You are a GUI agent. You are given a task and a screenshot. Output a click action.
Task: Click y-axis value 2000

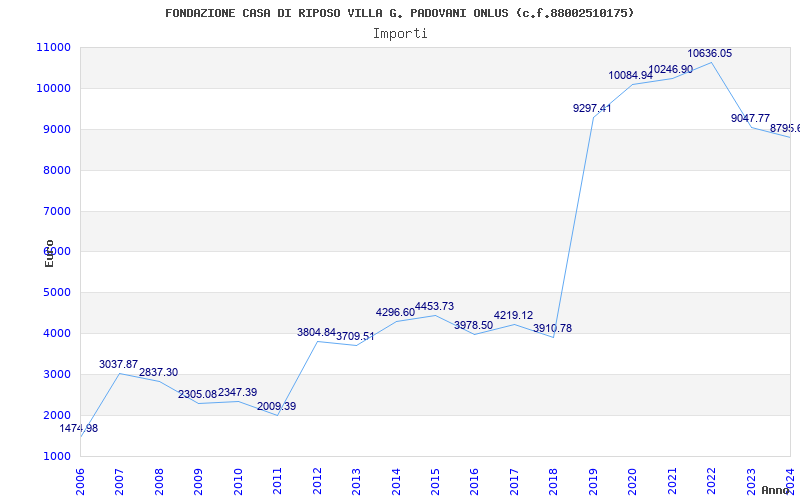pos(56,415)
